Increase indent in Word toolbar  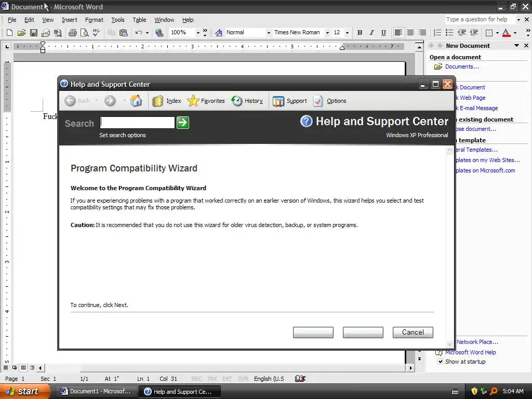point(474,33)
